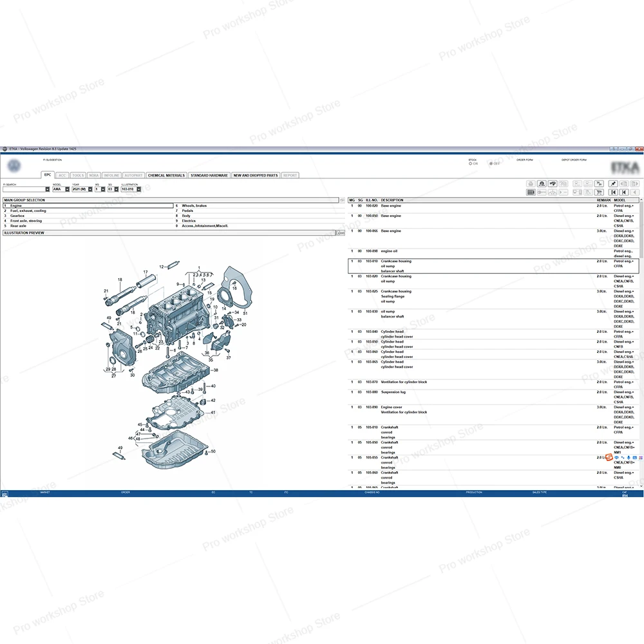644x644 pixels.
Task: Click the Autopart tab
Action: tap(133, 175)
